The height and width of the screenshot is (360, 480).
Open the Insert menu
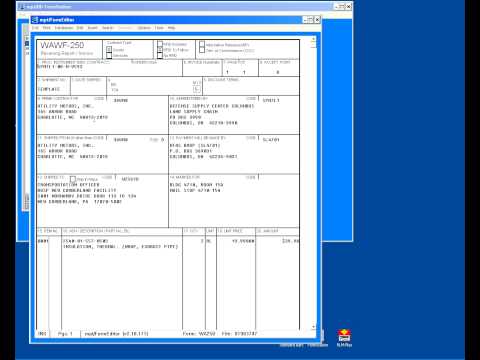(92, 28)
